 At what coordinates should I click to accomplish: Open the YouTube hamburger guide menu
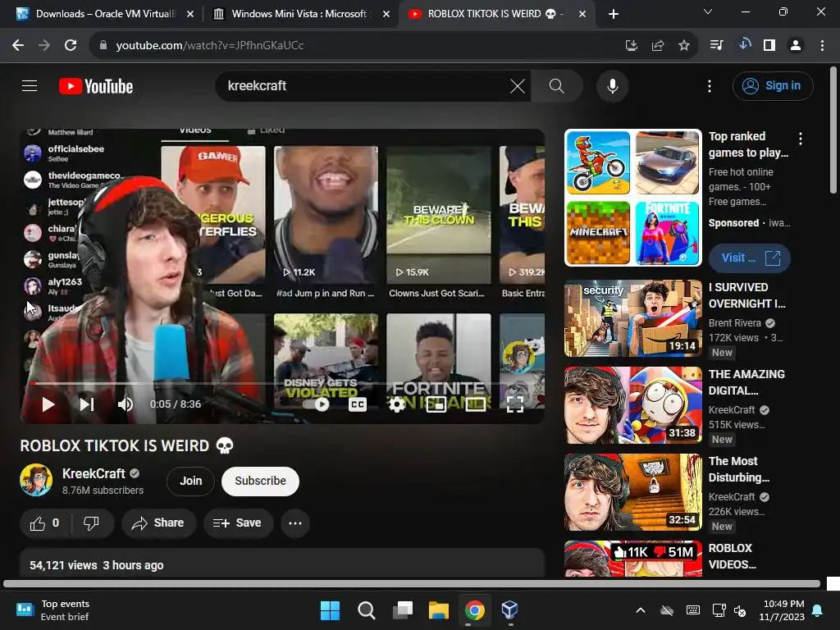click(30, 85)
